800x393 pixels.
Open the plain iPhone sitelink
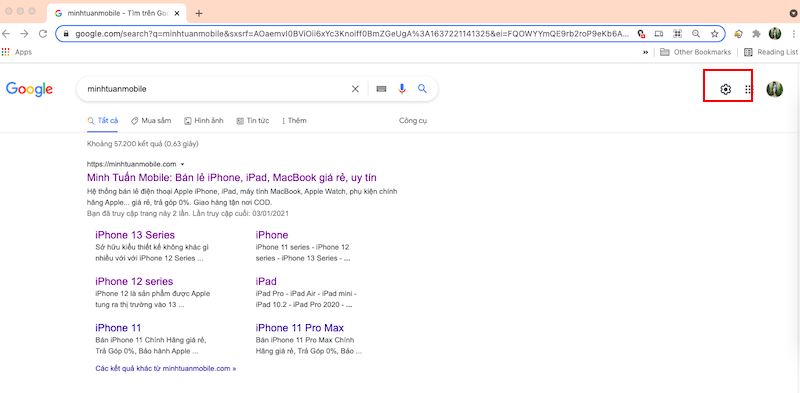point(271,235)
